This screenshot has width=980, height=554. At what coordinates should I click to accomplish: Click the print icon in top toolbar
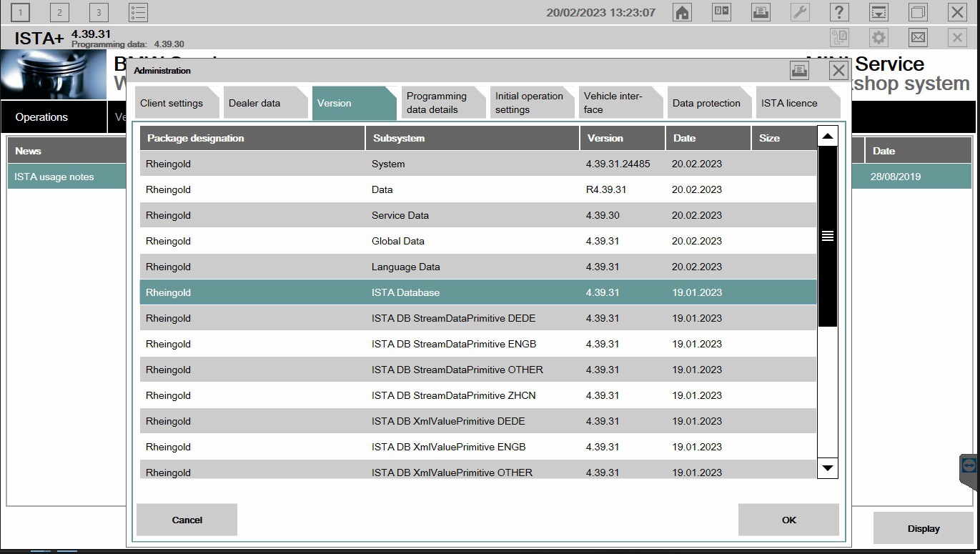pyautogui.click(x=761, y=12)
